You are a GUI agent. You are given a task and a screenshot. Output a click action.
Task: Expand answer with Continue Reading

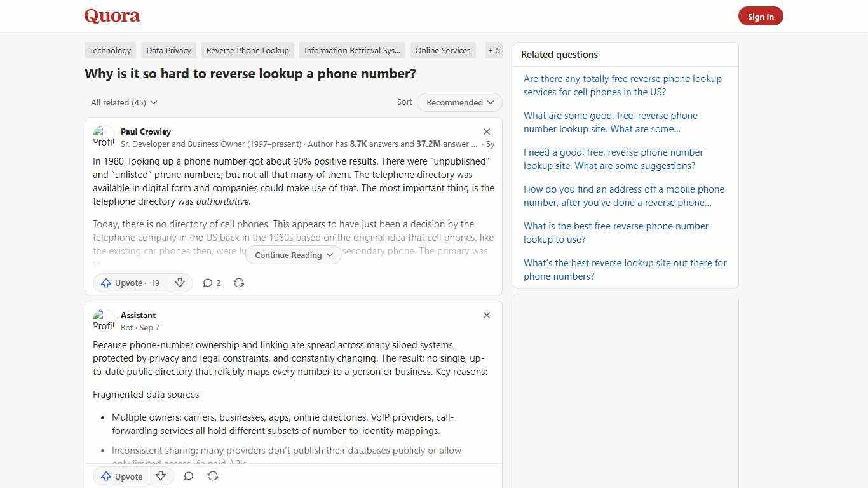coord(293,255)
